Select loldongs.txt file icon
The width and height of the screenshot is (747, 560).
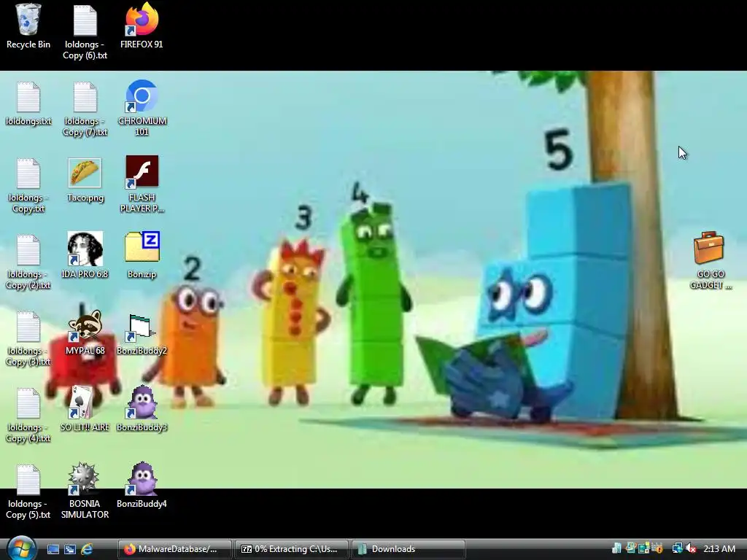tap(28, 104)
